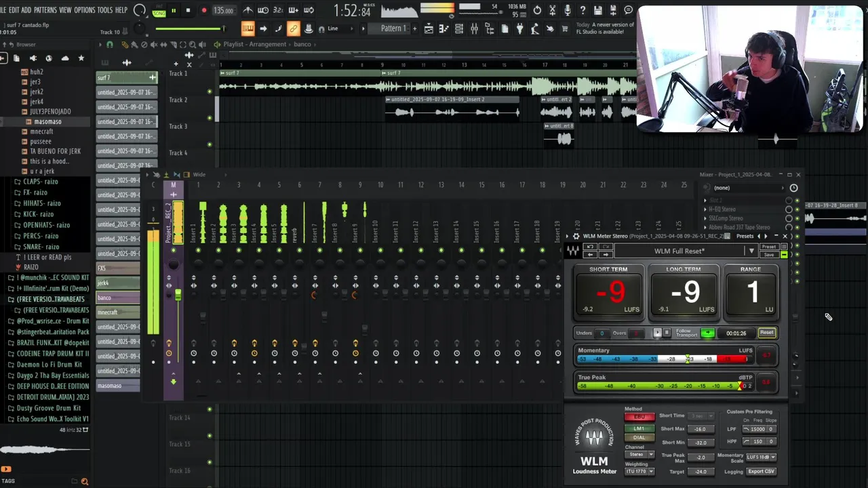Select the stamp tool icon

[309, 28]
